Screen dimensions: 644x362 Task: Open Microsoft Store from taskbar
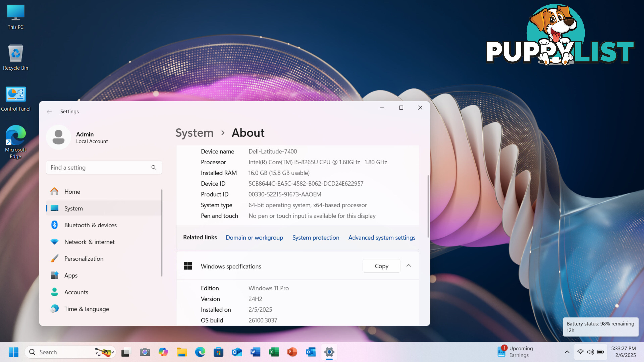[x=219, y=352]
